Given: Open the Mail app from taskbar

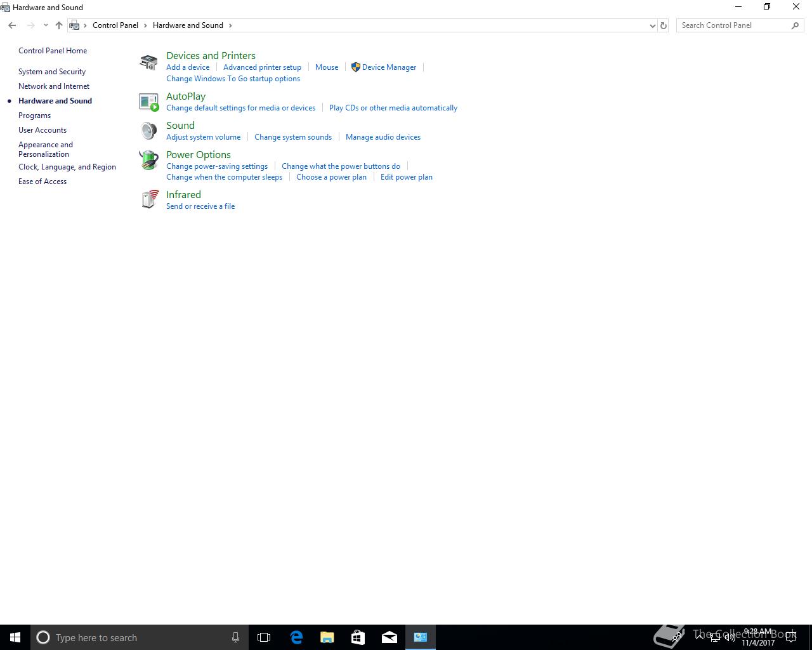Looking at the screenshot, I should pyautogui.click(x=390, y=637).
